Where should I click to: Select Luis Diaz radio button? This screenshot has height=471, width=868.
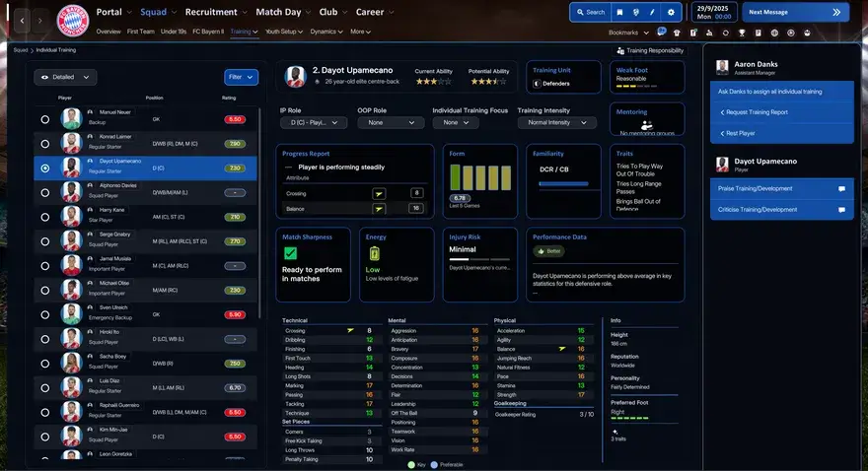[x=44, y=387]
